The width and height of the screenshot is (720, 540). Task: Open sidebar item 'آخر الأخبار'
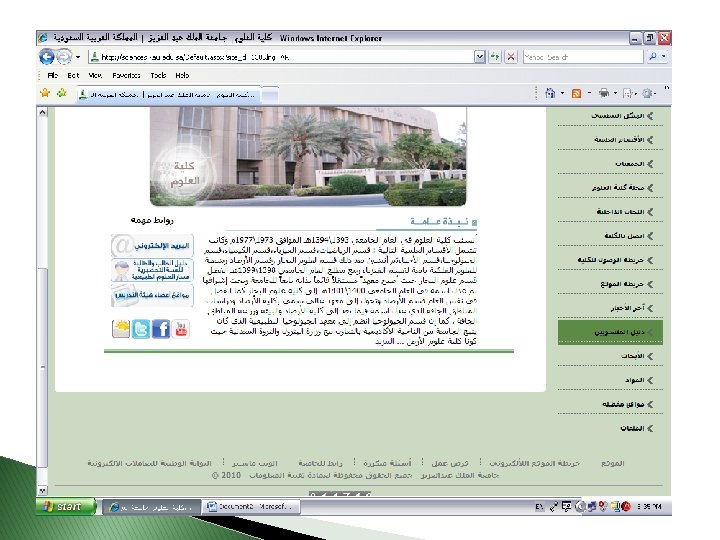click(628, 308)
